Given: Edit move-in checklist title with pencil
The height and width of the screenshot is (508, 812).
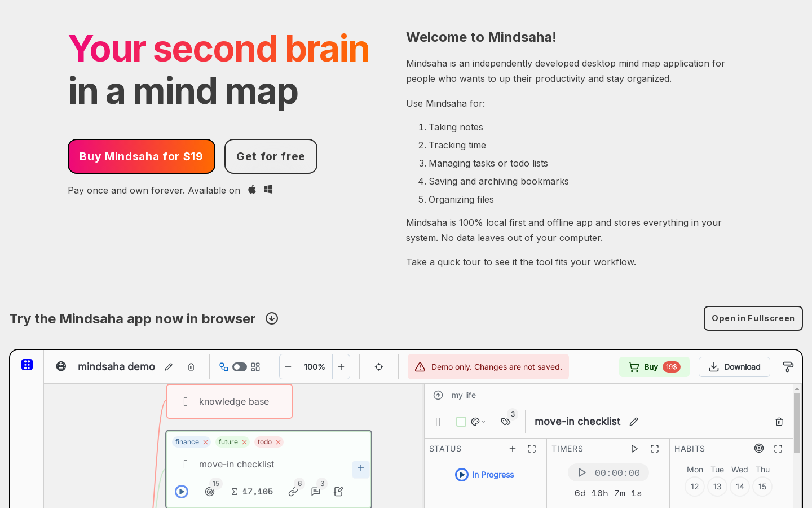Looking at the screenshot, I should click(634, 422).
